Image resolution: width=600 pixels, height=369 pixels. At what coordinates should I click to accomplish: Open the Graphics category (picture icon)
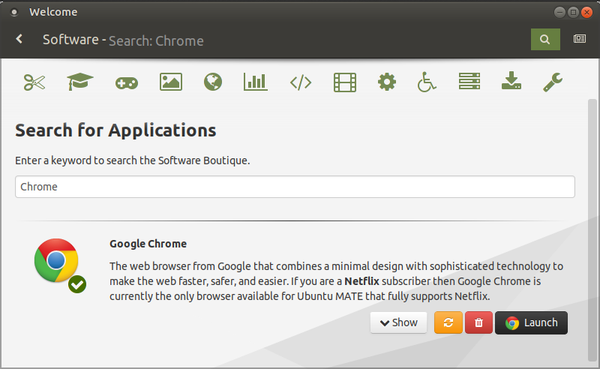pyautogui.click(x=171, y=82)
